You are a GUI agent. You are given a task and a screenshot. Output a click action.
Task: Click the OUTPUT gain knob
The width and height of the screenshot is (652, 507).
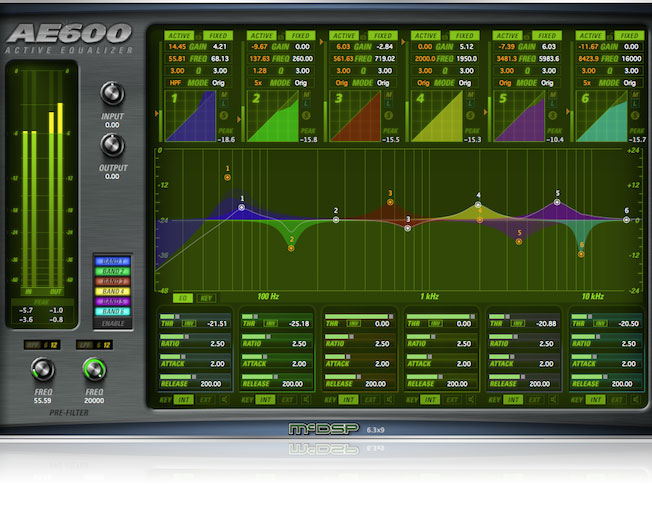coord(112,146)
